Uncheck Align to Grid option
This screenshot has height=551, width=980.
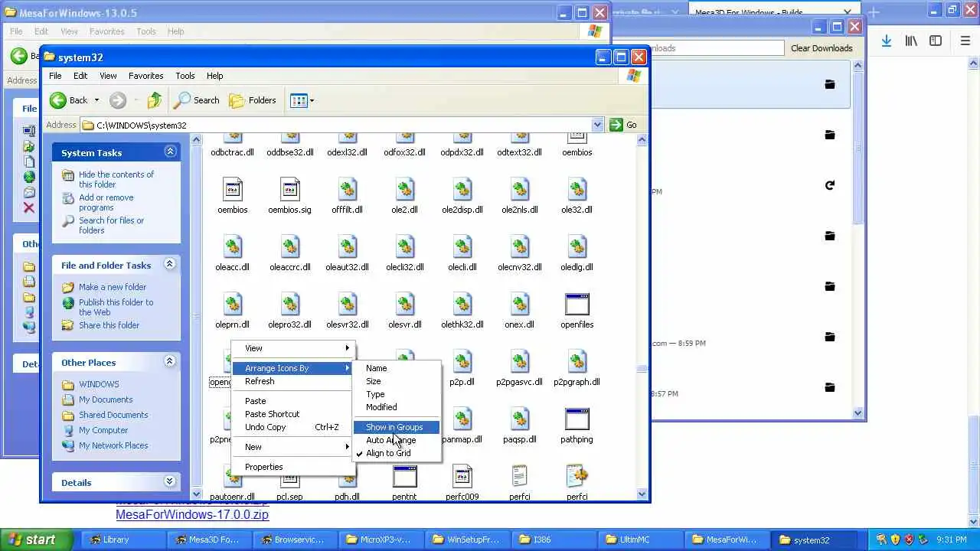pos(397,453)
